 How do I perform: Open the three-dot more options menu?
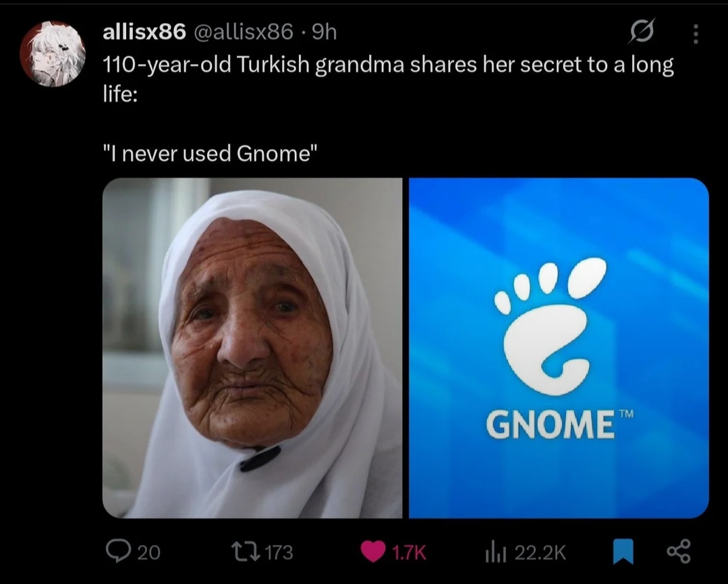(695, 34)
